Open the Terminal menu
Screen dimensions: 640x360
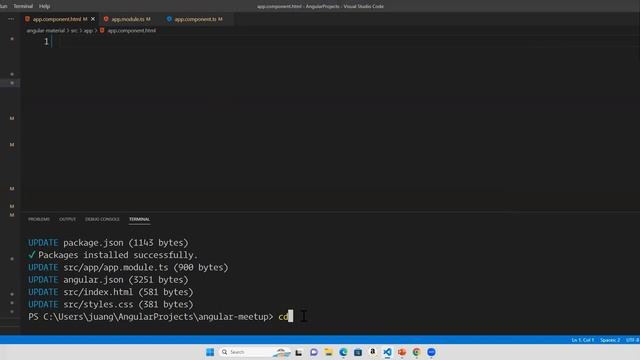pyautogui.click(x=23, y=6)
